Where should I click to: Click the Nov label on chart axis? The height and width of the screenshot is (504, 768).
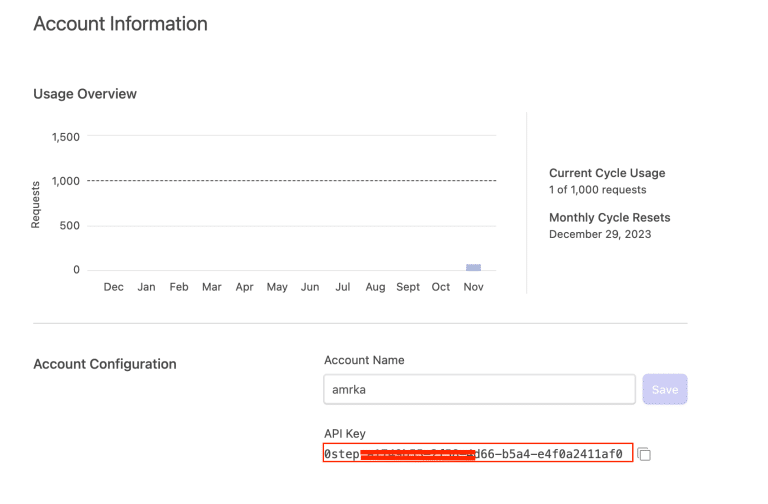[473, 287]
